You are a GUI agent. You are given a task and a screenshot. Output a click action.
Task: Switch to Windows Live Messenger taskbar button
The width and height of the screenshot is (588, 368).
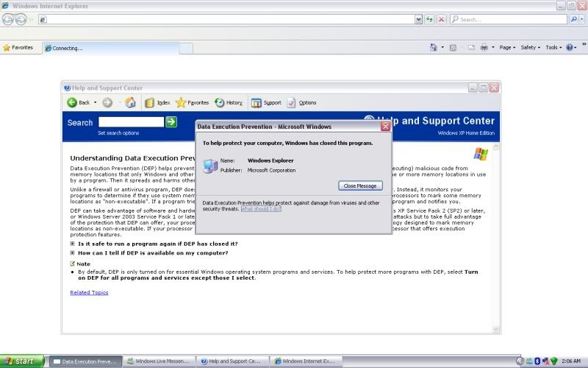pos(159,361)
